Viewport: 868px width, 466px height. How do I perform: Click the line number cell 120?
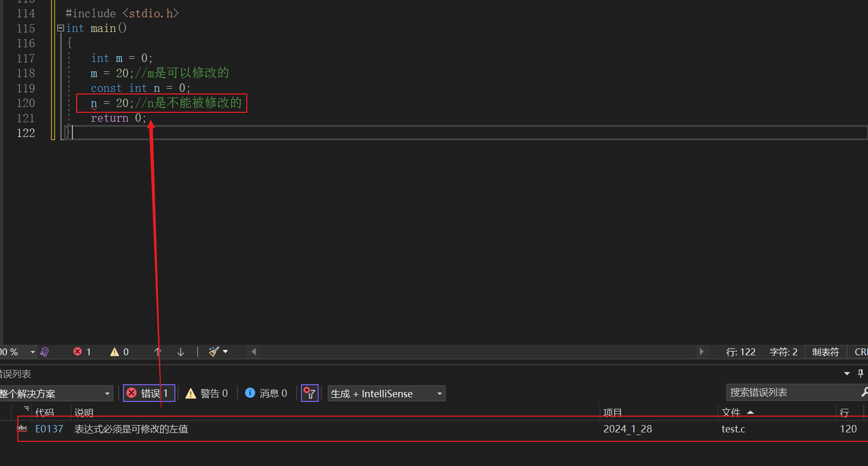point(848,429)
